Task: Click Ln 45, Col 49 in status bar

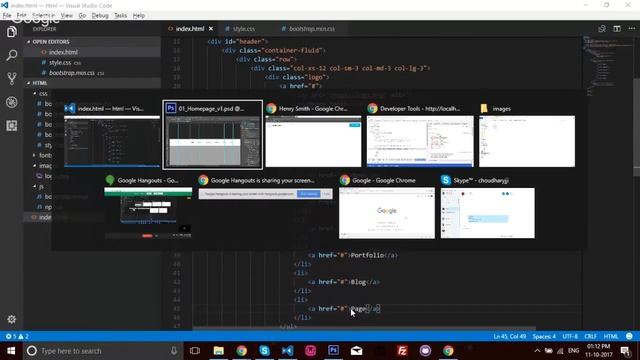Action: [509, 336]
